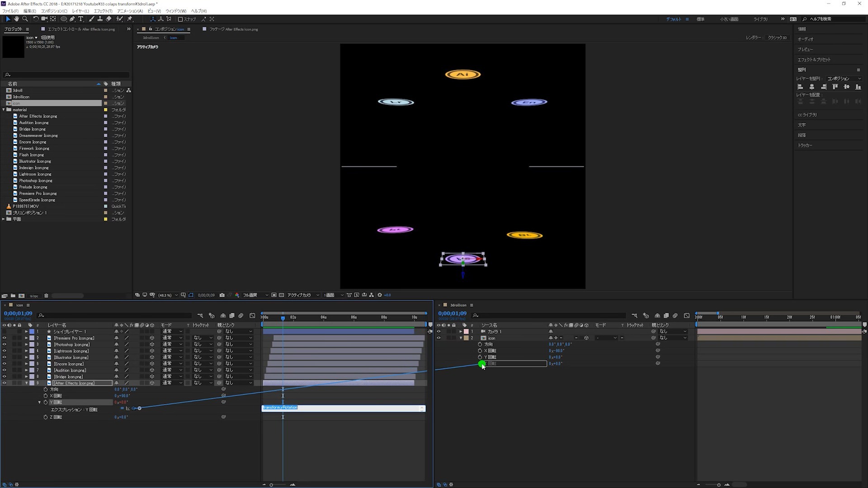
Task: Select the Selection arrow tool
Action: pos(8,19)
